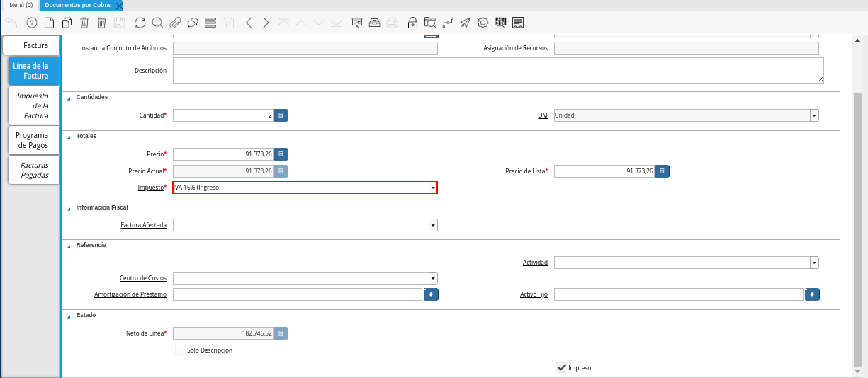868x378 pixels.
Task: Toggle grid view with the lines icon
Action: (210, 23)
